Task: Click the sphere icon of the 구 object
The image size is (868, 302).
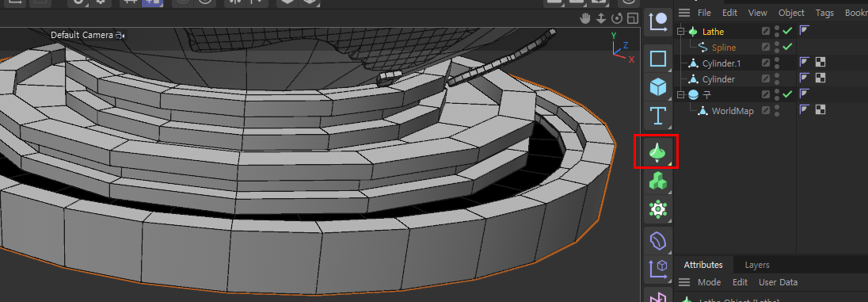Action: tap(692, 95)
